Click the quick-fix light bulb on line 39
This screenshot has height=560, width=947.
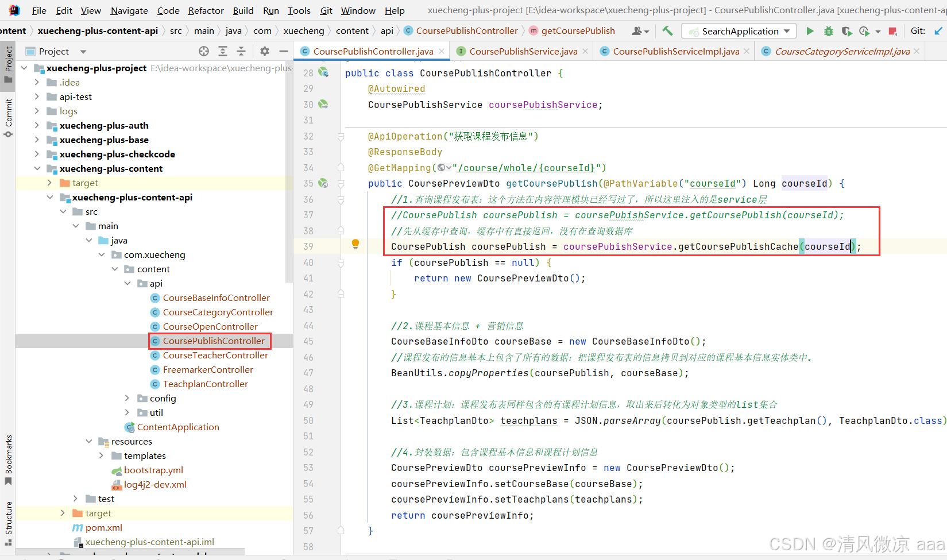(x=355, y=244)
